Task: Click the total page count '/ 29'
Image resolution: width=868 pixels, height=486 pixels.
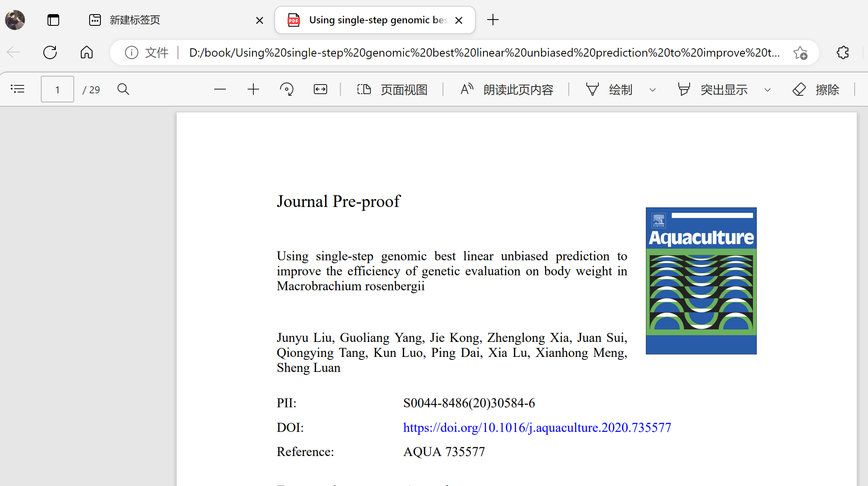Action: coord(91,90)
